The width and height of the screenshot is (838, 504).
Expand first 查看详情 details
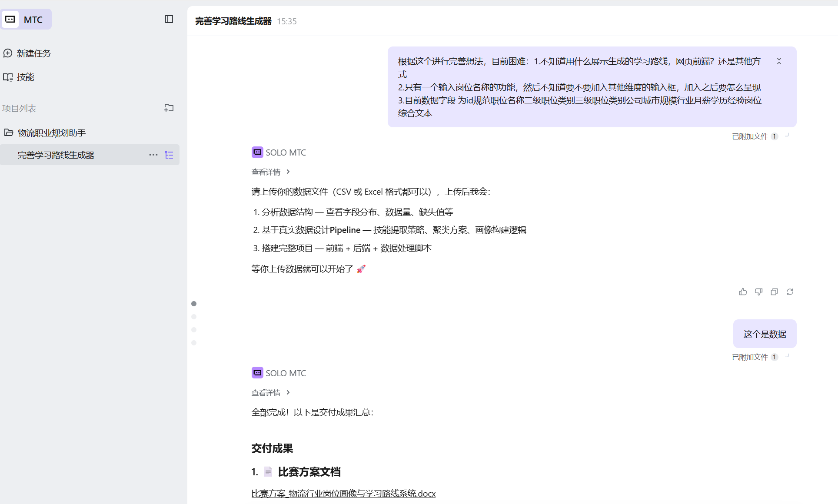click(270, 172)
